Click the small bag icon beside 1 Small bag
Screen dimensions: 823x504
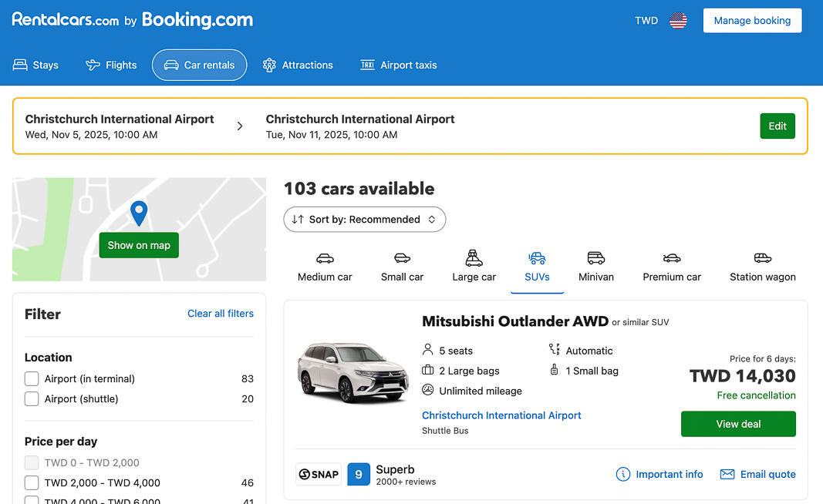pyautogui.click(x=554, y=370)
